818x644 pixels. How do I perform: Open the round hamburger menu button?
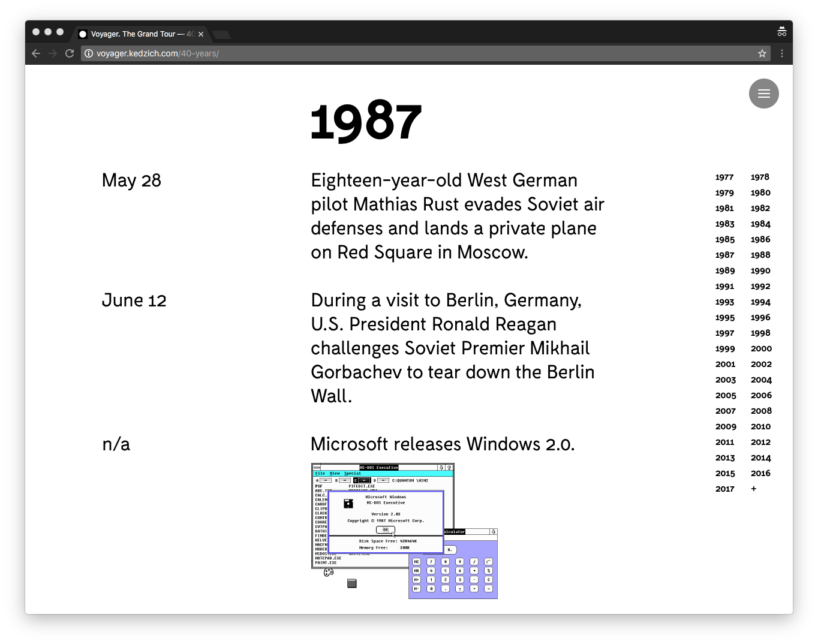[763, 94]
